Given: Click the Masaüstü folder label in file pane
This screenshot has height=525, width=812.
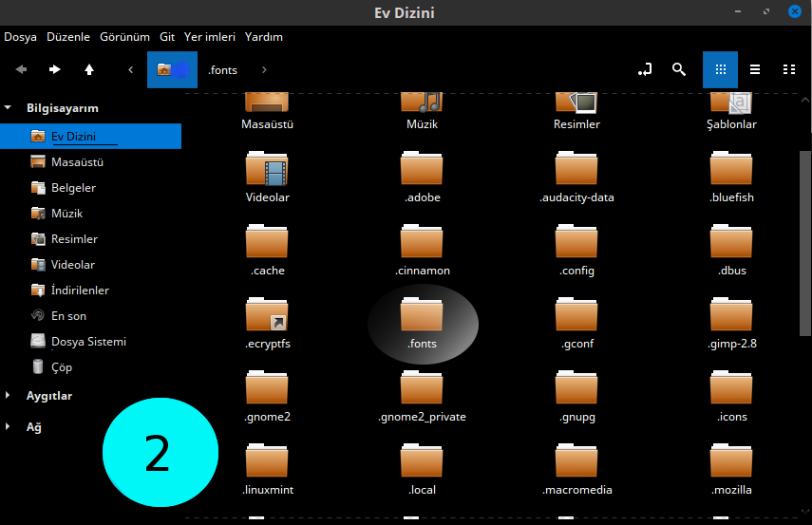Looking at the screenshot, I should coord(267,124).
